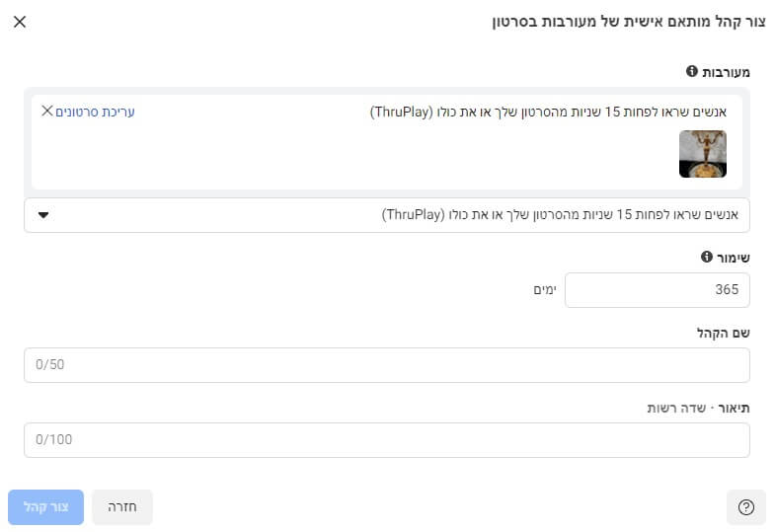
Task: Expand the engagement type dropdown arrow
Action: coord(43,215)
